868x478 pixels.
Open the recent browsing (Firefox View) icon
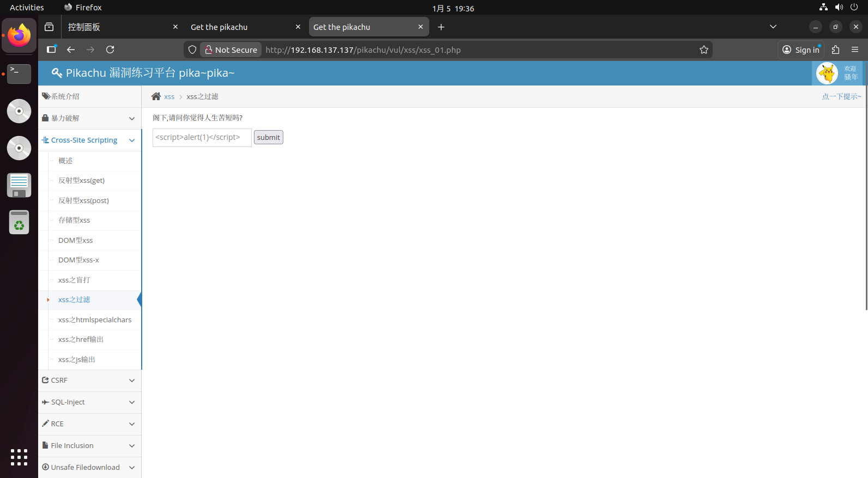tap(49, 27)
